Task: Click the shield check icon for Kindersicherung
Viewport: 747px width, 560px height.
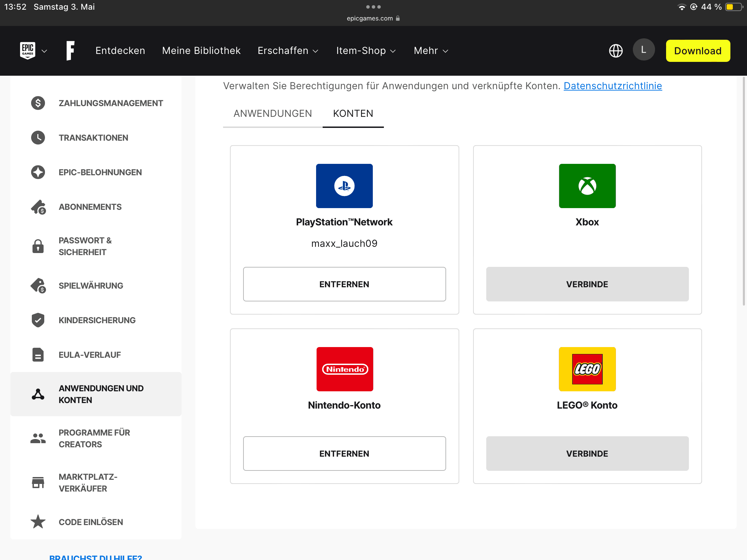Action: click(x=38, y=320)
